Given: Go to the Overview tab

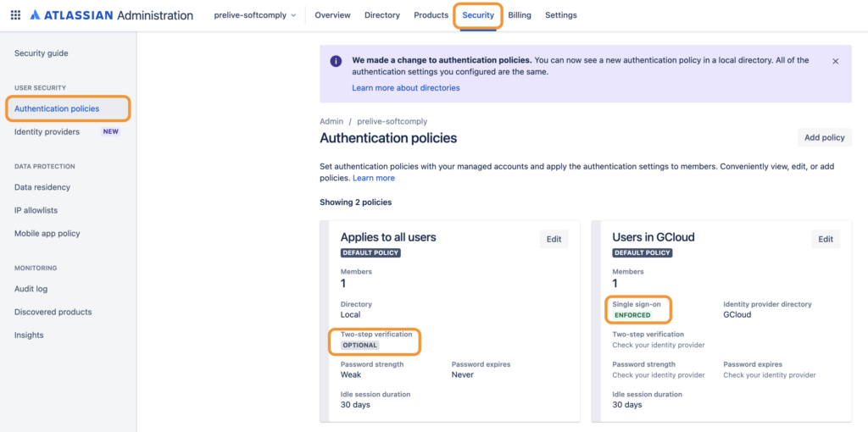Looking at the screenshot, I should click(332, 15).
